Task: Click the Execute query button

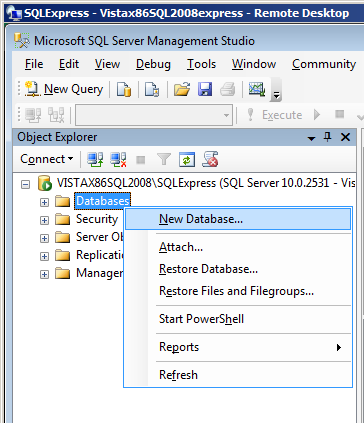Action: (275, 115)
